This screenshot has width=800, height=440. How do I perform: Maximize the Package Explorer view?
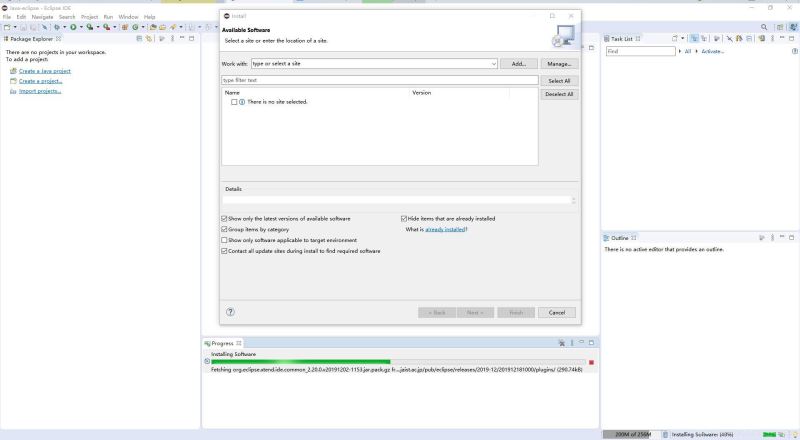(191, 38)
